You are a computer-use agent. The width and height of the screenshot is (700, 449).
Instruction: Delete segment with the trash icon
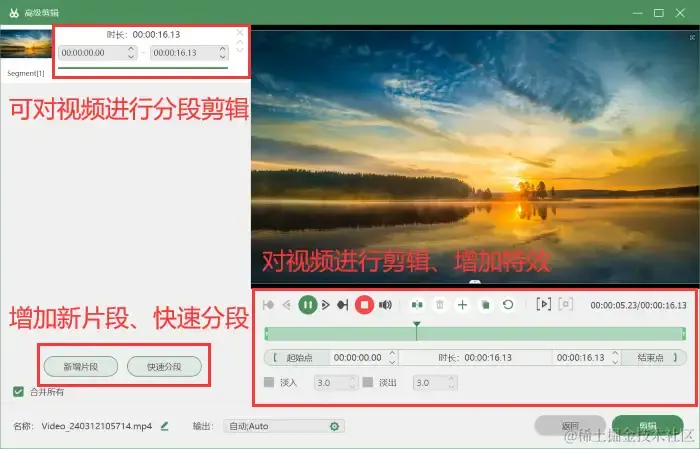point(440,305)
